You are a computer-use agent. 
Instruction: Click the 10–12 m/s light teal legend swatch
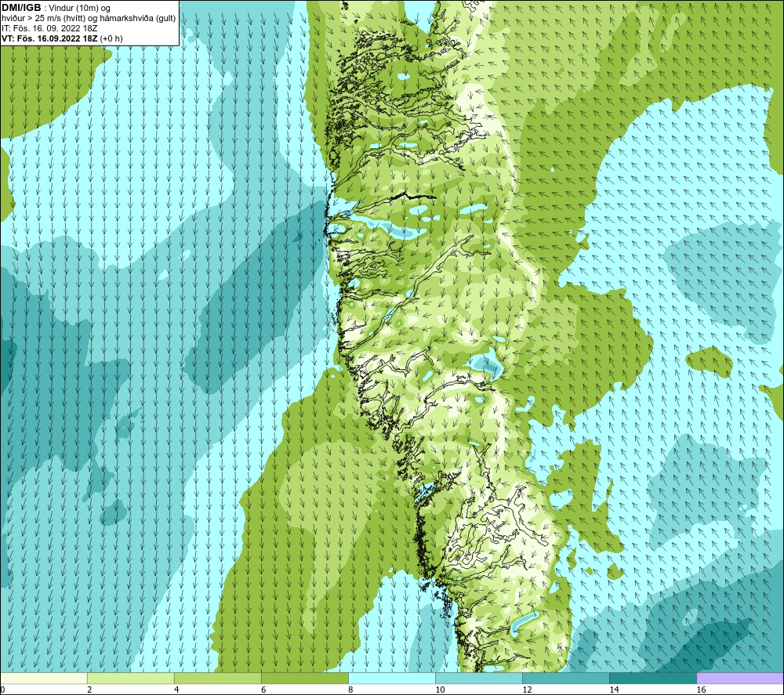click(479, 679)
